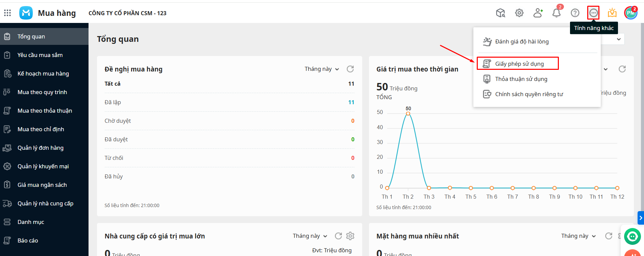The height and width of the screenshot is (256, 644).
Task: Click the settings gear in top bar
Action: click(x=519, y=13)
